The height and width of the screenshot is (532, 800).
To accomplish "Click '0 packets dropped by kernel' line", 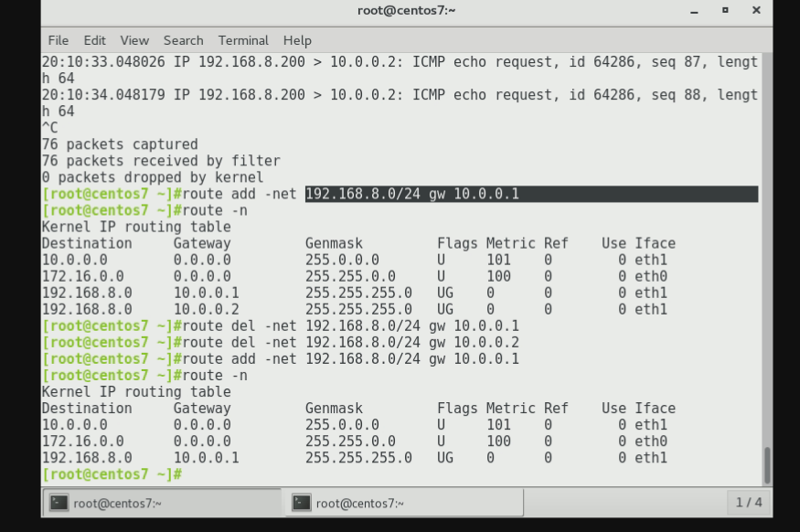I will click(x=153, y=177).
